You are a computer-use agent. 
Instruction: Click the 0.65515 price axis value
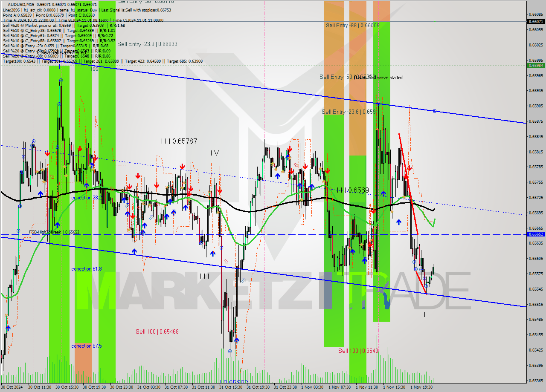536,305
